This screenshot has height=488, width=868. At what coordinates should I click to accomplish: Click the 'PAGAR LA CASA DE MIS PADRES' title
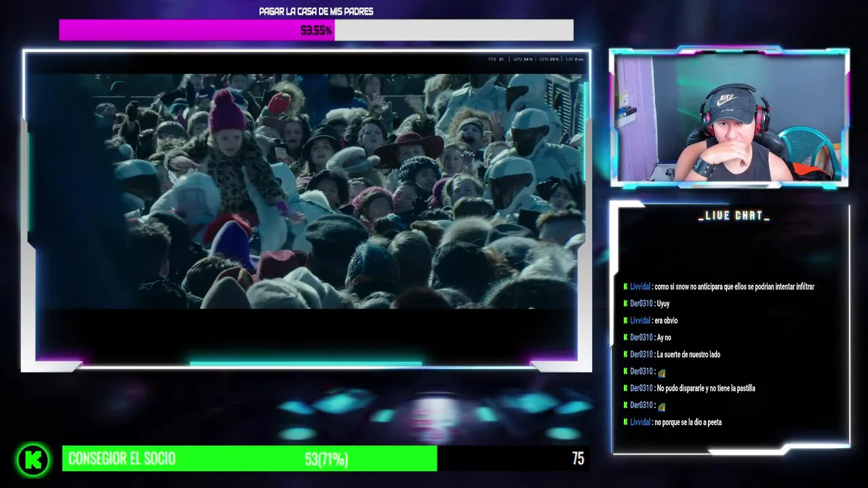pos(316,12)
